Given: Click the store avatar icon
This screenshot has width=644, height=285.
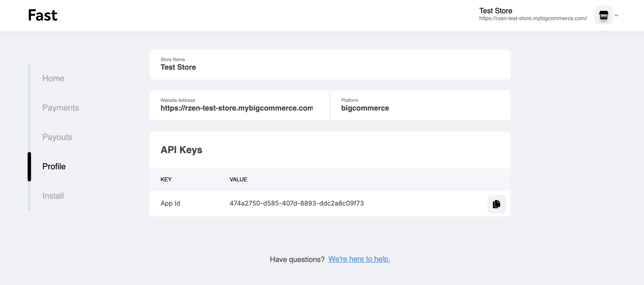Looking at the screenshot, I should coord(603,15).
